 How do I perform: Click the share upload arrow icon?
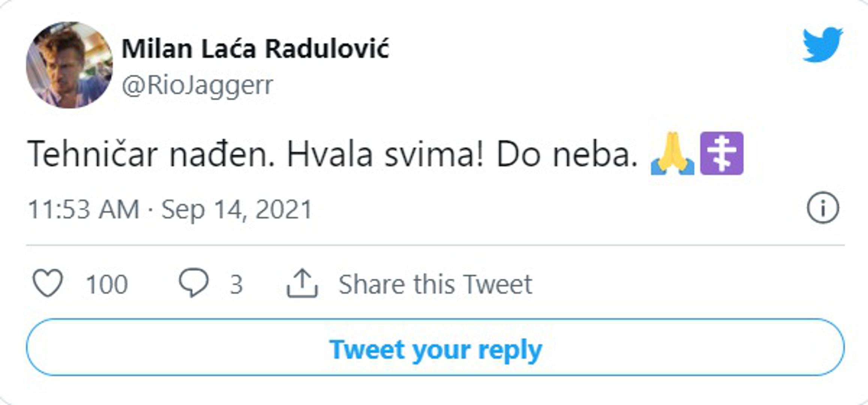pos(302,284)
